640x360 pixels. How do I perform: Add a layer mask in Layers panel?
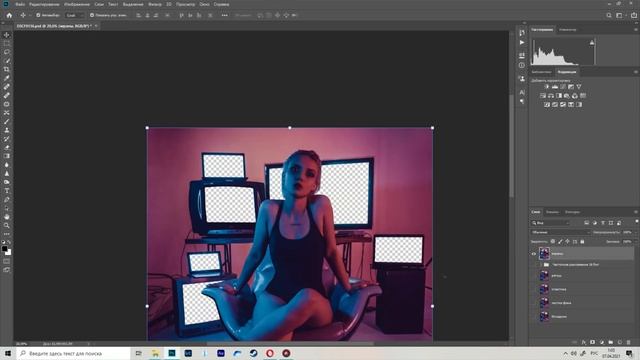pos(592,342)
